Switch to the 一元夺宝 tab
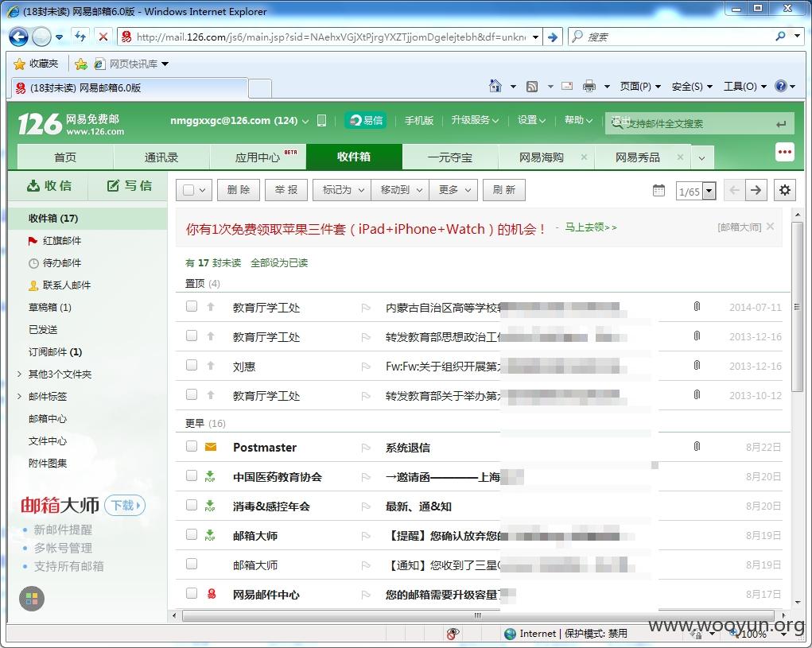 coord(449,157)
